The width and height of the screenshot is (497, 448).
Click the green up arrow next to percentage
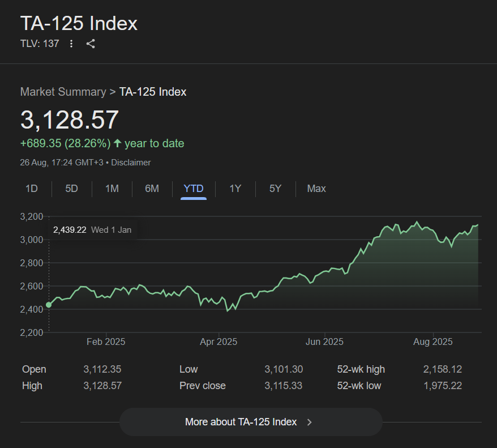pos(118,143)
